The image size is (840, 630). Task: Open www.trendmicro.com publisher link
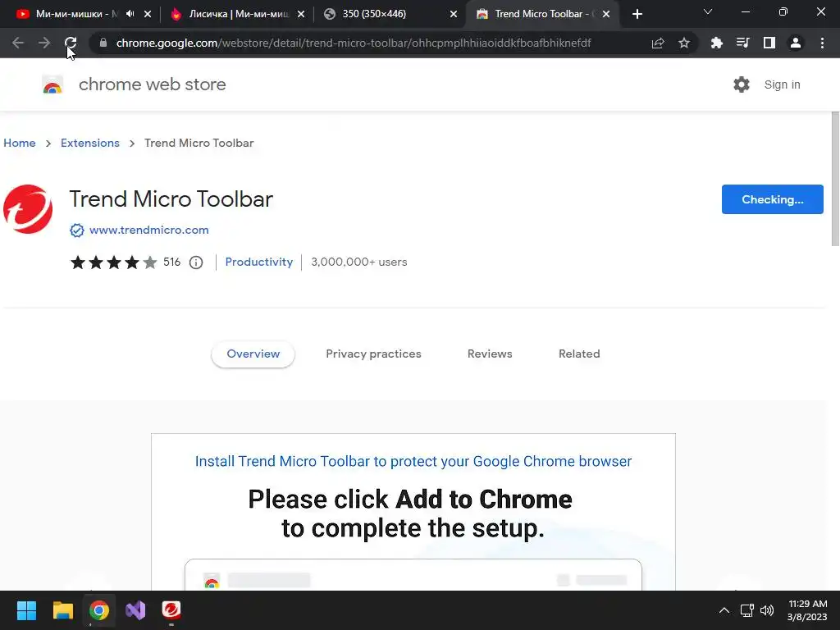click(x=149, y=230)
